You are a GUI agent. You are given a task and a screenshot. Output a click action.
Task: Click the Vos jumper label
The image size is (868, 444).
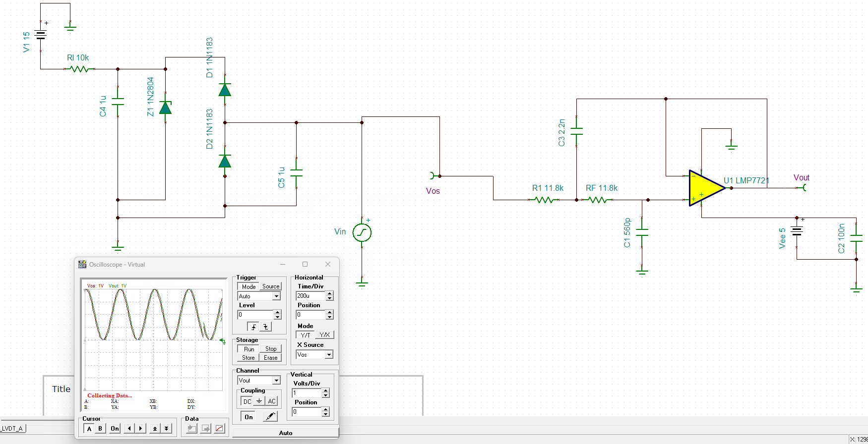tap(433, 191)
